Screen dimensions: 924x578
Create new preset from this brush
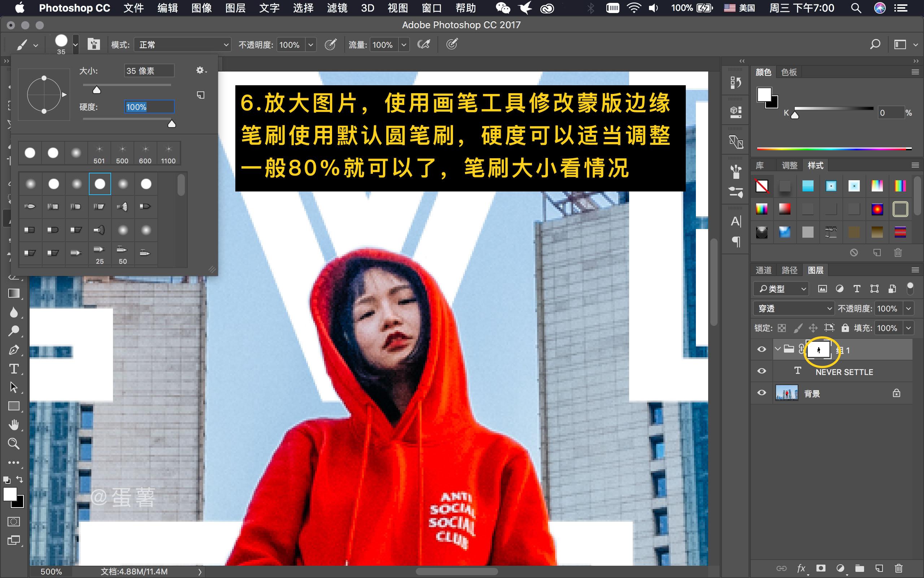(201, 95)
